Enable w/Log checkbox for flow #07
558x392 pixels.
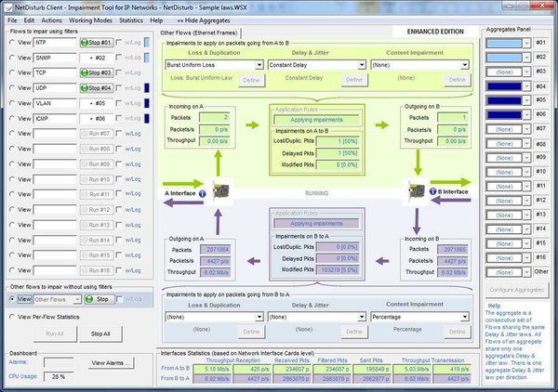[x=119, y=133]
